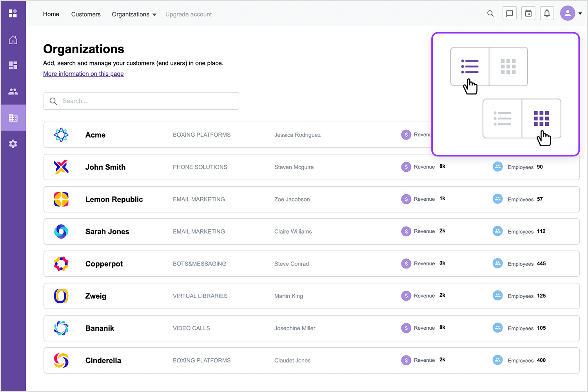Click the revenue dollar icon in John Smith row
This screenshot has height=392, width=588.
(x=406, y=167)
